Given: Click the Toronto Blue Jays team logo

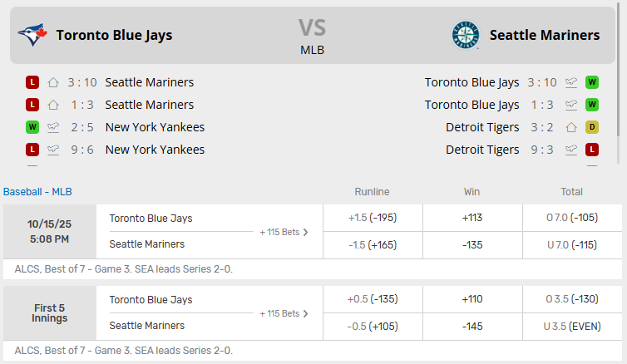Looking at the screenshot, I should pyautogui.click(x=32, y=35).
